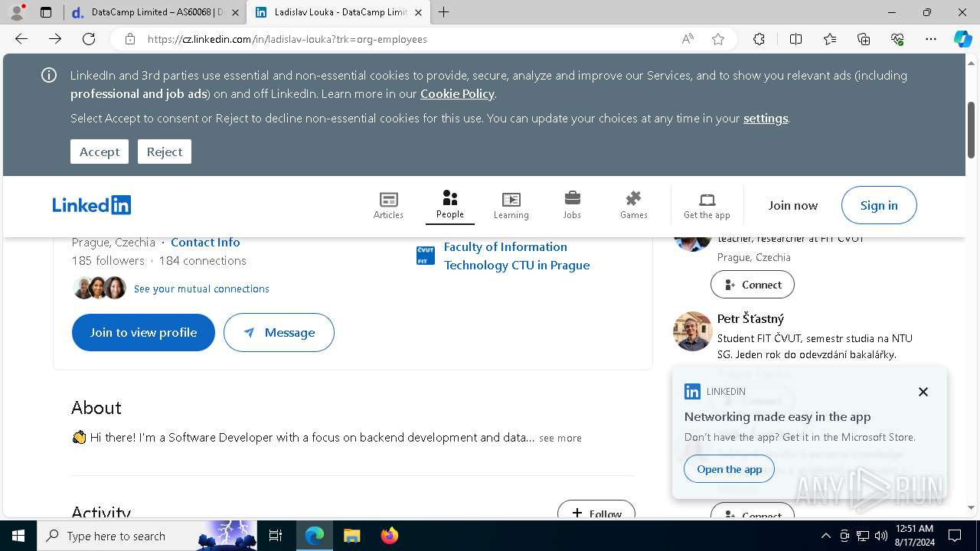This screenshot has width=980, height=551.
Task: Open the Contact Info link
Action: point(205,242)
